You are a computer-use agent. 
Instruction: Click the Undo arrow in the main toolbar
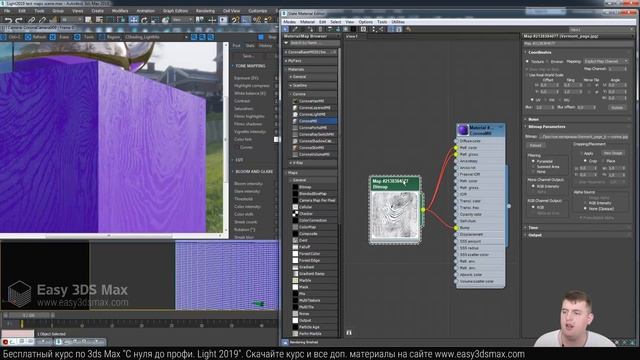[8, 20]
